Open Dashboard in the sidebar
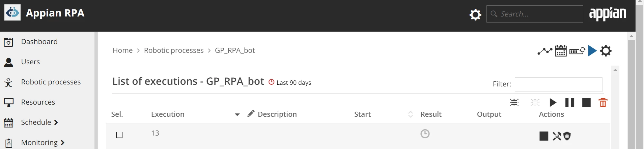Image resolution: width=644 pixels, height=149 pixels. (39, 42)
